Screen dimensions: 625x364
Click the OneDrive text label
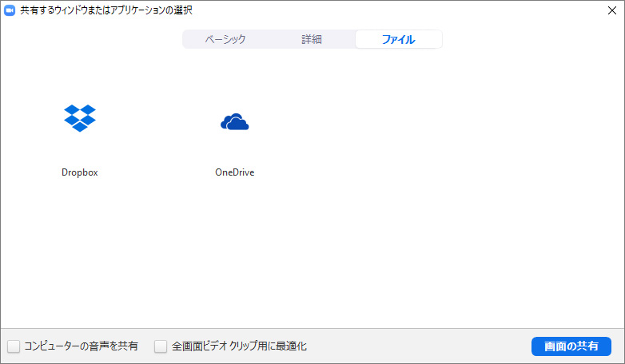click(x=234, y=172)
